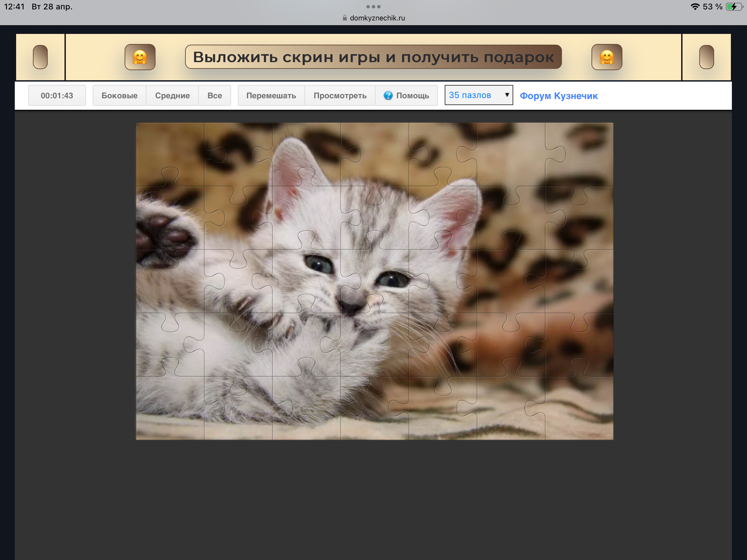Click the left rounded scroll handle

[x=40, y=57]
